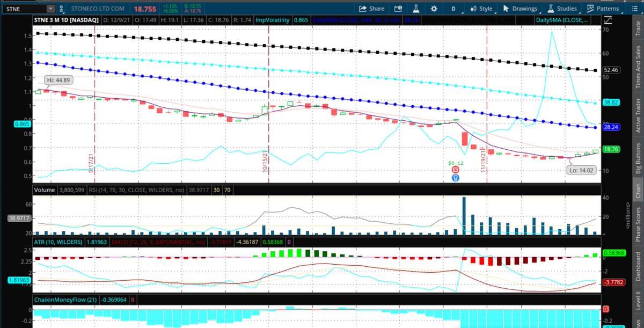
Task: Open the Phase Scores side tab
Action: coord(638,225)
